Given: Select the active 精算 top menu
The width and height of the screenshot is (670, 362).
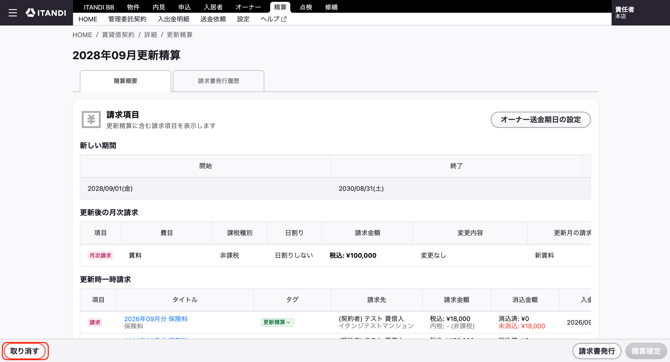Looking at the screenshot, I should (280, 7).
